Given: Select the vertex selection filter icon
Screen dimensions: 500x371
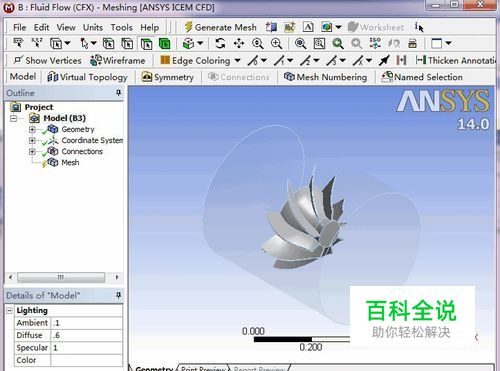Looking at the screenshot, I should click(108, 43).
